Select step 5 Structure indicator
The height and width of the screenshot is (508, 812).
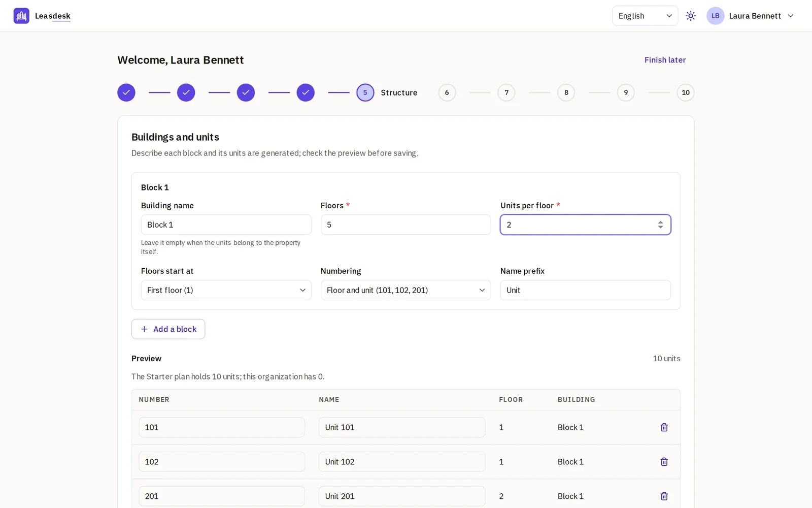365,92
